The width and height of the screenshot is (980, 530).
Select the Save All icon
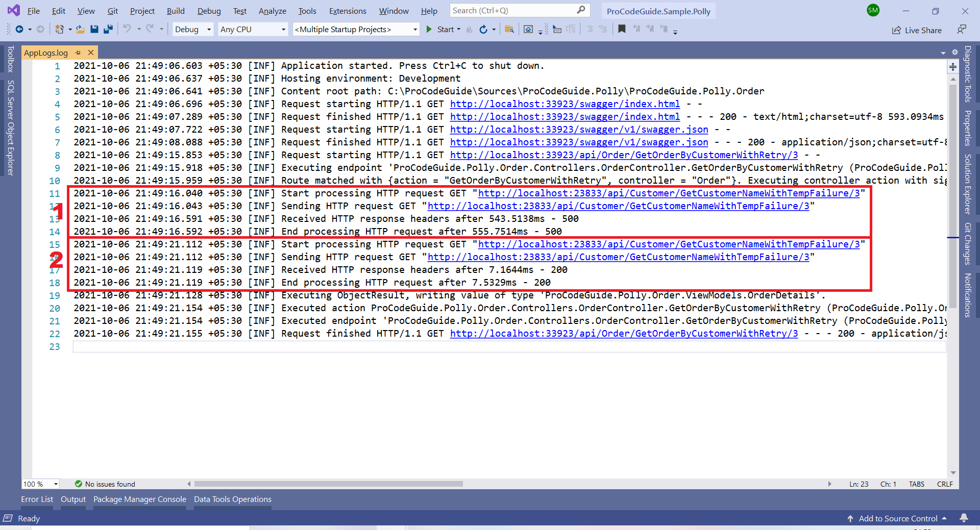pos(108,29)
